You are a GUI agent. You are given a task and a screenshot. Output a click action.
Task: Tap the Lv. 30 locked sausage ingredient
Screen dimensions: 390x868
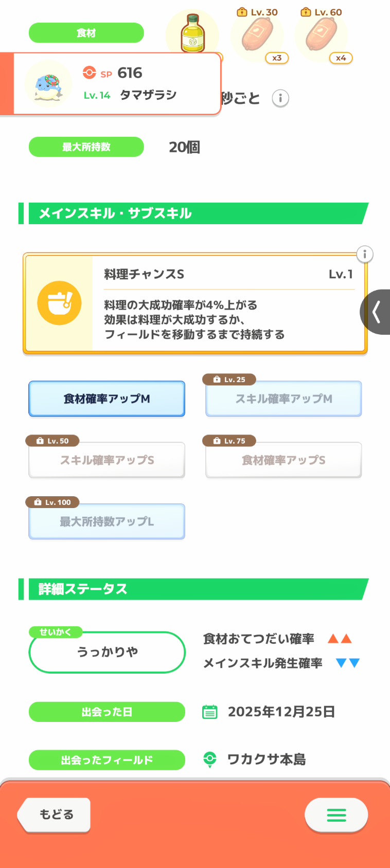257,36
